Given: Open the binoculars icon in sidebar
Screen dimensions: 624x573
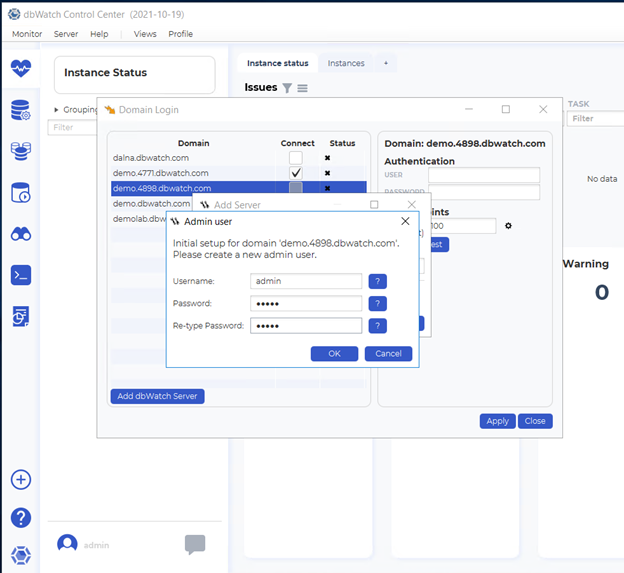Looking at the screenshot, I should click(21, 234).
